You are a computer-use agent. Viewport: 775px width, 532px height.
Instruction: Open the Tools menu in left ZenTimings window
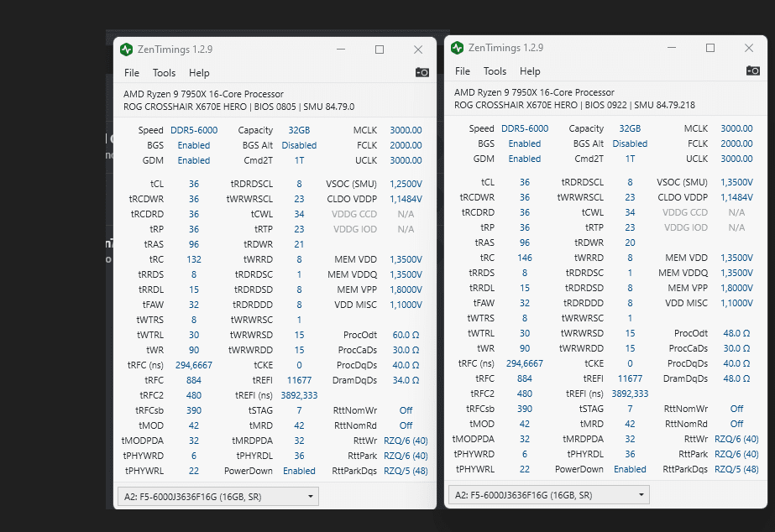[x=164, y=73]
